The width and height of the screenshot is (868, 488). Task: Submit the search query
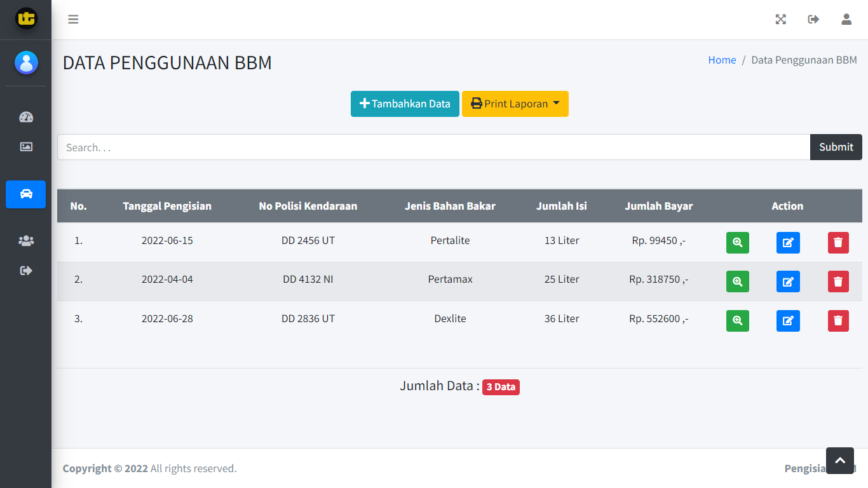[836, 147]
